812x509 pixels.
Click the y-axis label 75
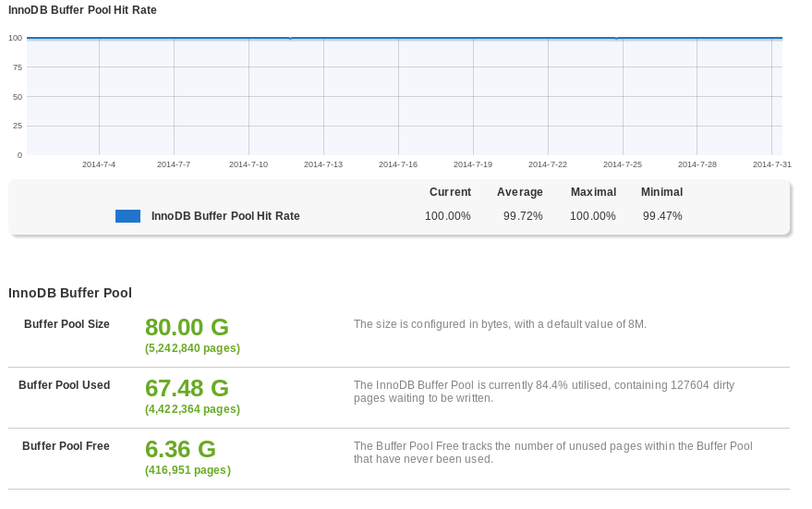coord(18,67)
